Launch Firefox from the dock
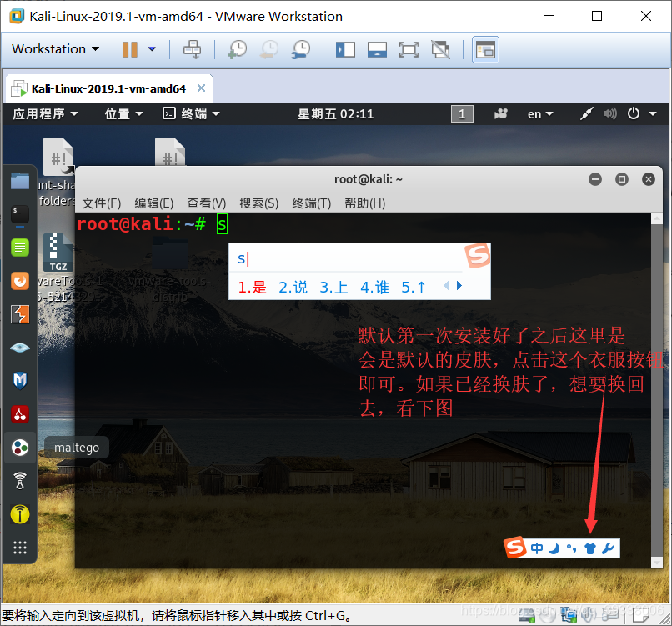 [x=20, y=281]
